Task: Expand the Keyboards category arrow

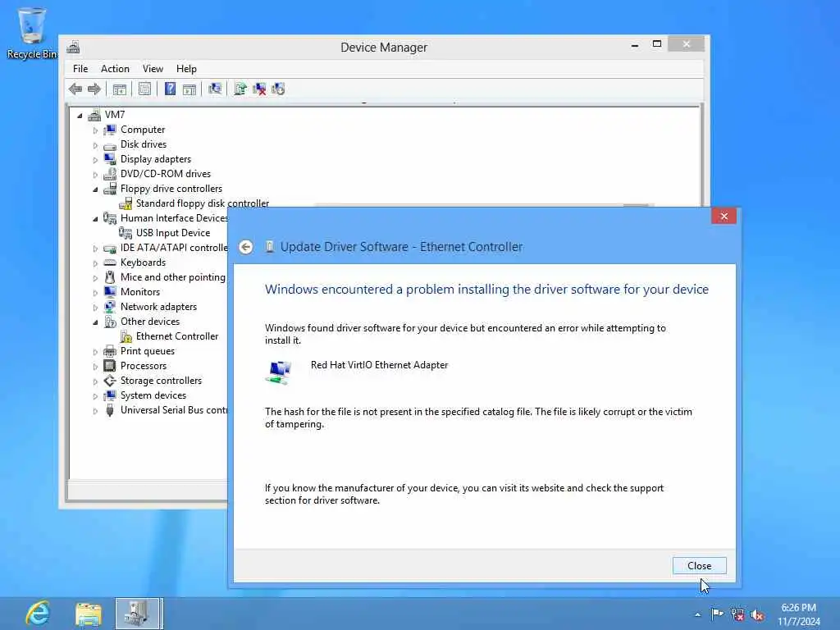Action: coord(95,263)
